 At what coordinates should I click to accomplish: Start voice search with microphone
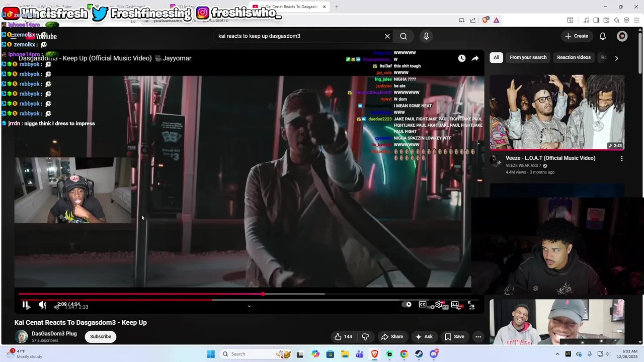pos(426,36)
